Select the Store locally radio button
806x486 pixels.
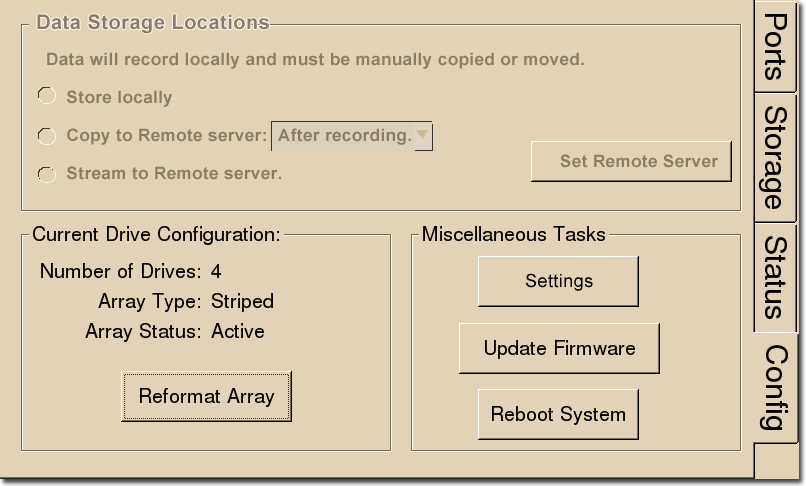coord(47,96)
